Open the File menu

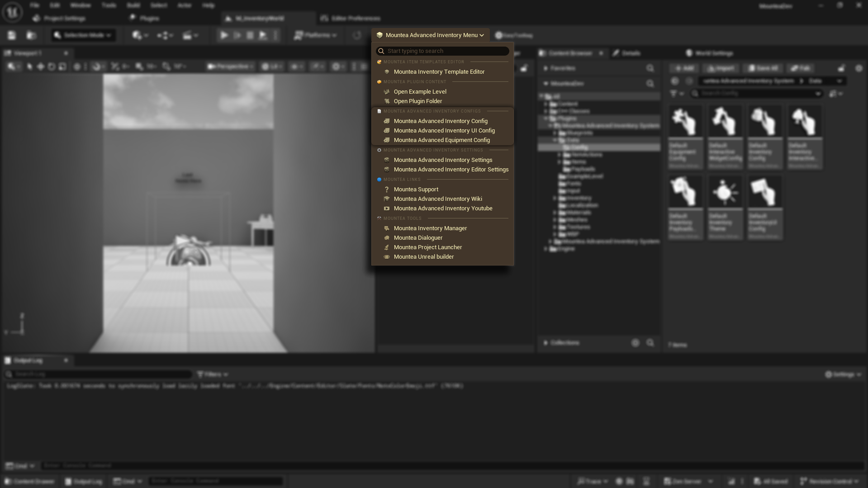[x=34, y=5]
